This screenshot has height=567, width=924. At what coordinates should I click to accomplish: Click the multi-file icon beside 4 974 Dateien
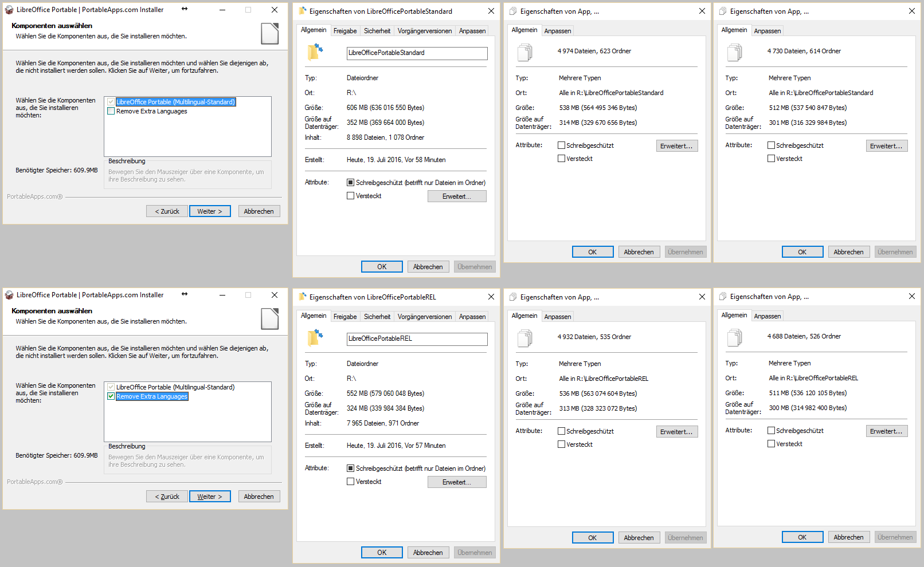524,53
